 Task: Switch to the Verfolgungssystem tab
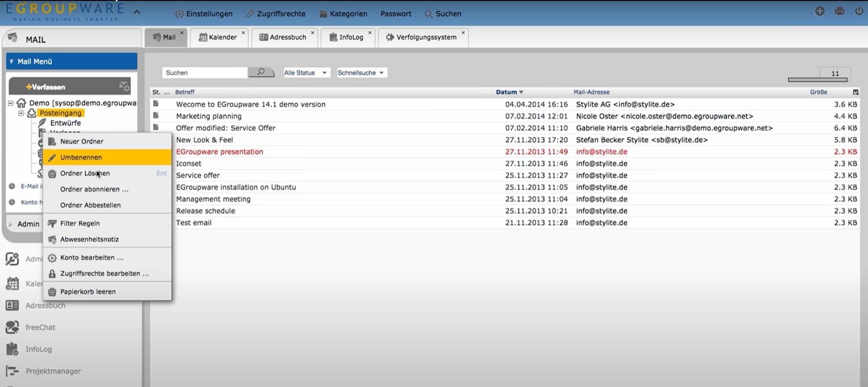tap(422, 37)
